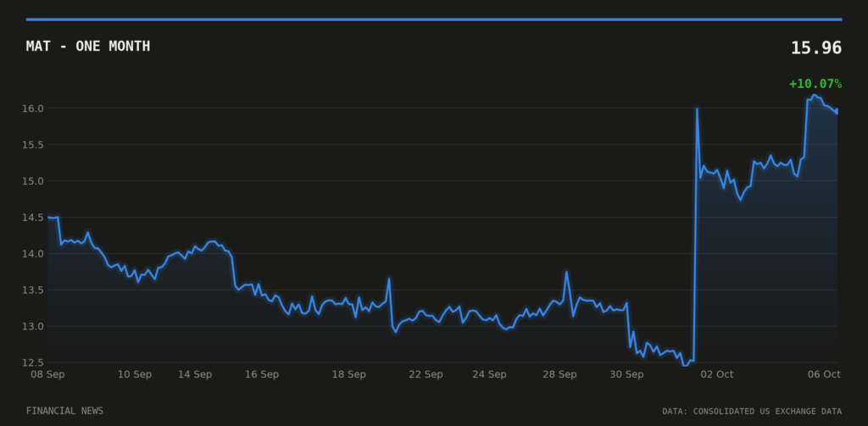Click the 14.5 y-axis label

33,218
